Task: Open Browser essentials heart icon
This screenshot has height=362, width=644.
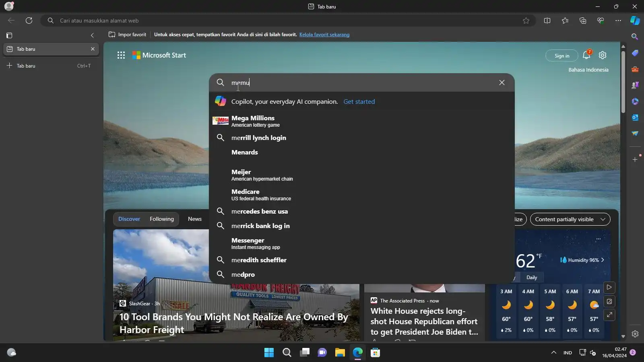Action: click(x=601, y=21)
